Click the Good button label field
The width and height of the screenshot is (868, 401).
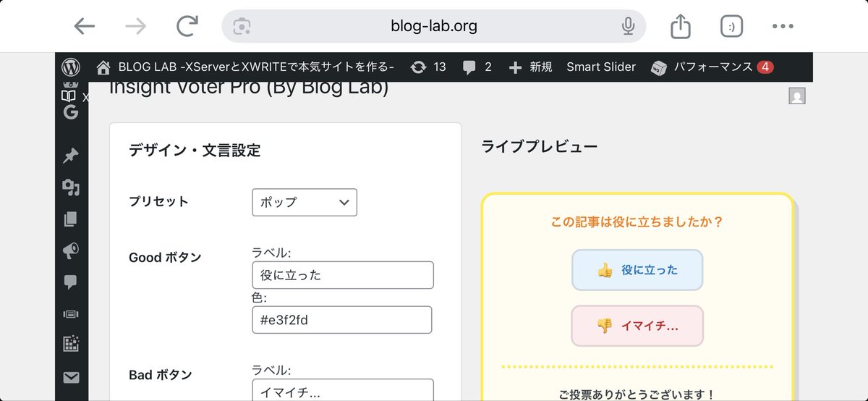point(343,275)
